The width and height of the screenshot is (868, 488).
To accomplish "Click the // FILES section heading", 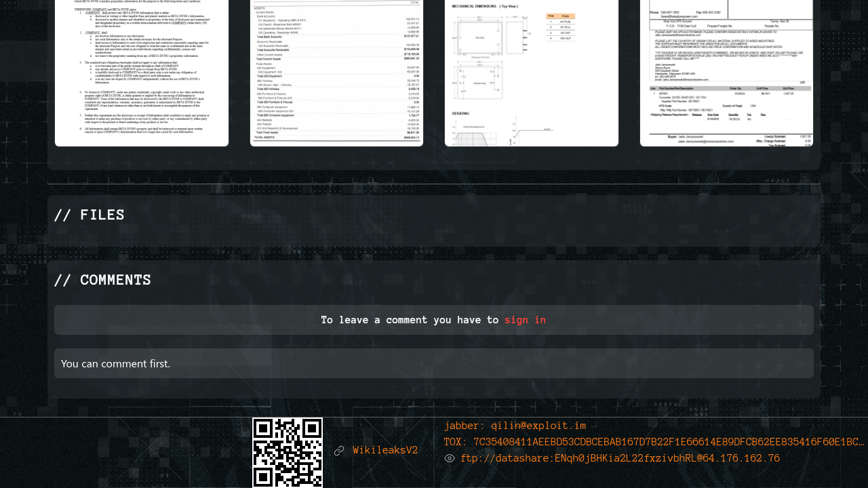I will pos(90,215).
